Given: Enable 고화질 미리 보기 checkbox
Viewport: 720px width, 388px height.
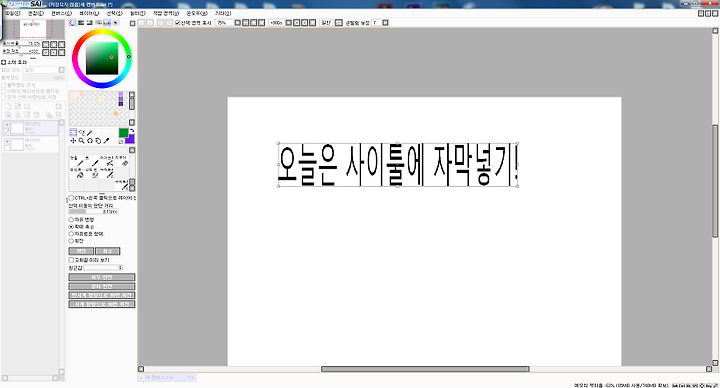Looking at the screenshot, I should point(71,260).
